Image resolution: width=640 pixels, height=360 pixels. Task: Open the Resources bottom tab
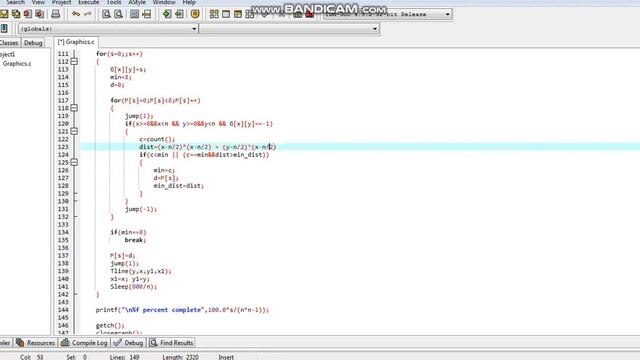[x=36, y=343]
